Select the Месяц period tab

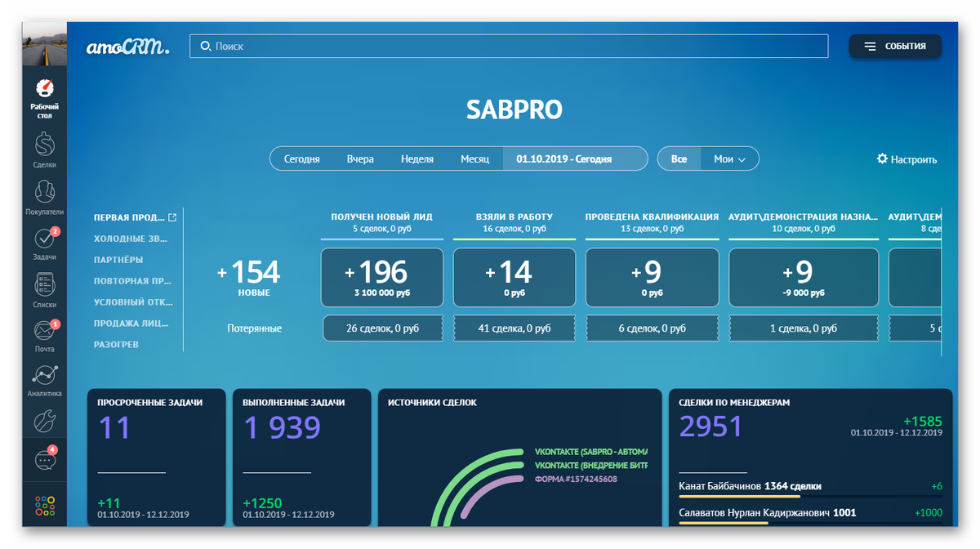pos(474,159)
